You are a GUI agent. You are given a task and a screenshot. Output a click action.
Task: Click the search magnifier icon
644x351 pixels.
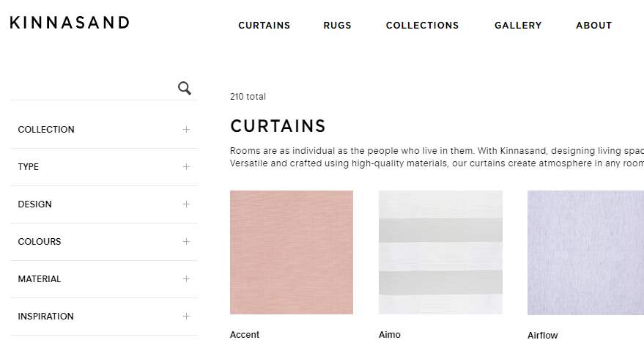(x=185, y=88)
